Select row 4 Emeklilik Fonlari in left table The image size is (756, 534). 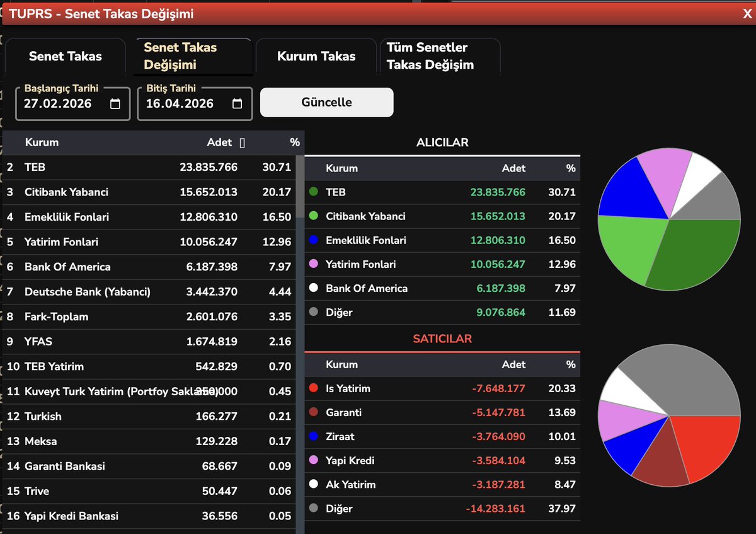pyautogui.click(x=149, y=217)
